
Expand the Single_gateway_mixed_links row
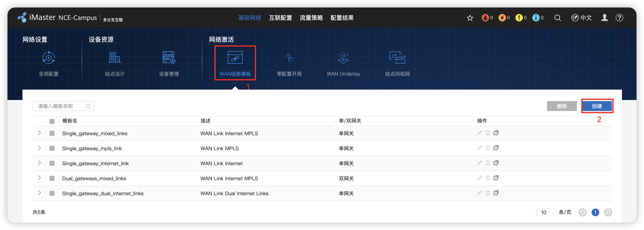pos(40,133)
